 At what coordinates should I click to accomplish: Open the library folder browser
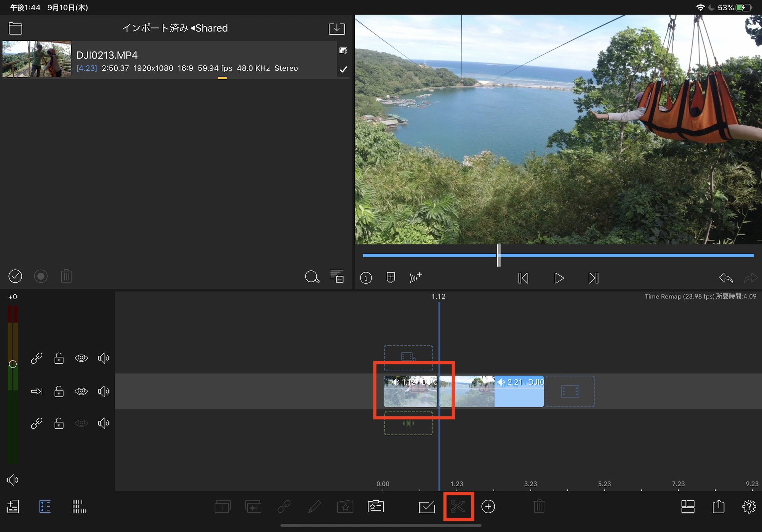coord(15,28)
